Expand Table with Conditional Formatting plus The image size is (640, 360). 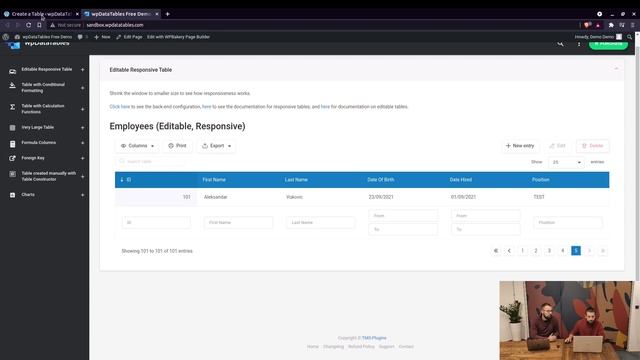coord(82,88)
